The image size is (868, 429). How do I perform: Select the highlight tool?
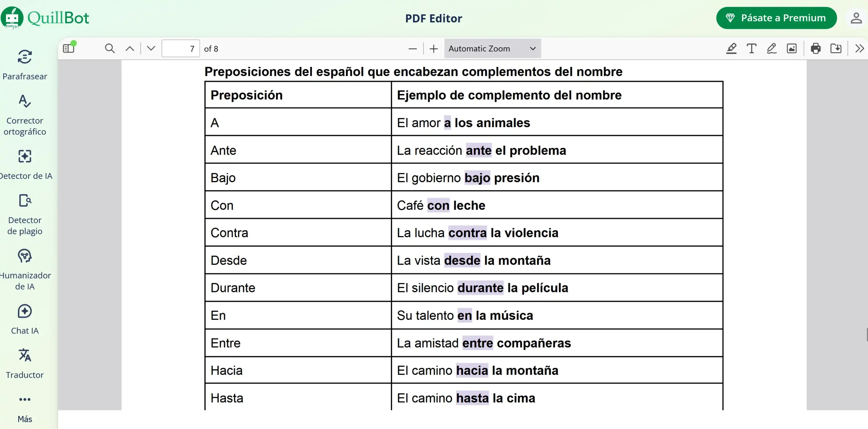pyautogui.click(x=731, y=48)
